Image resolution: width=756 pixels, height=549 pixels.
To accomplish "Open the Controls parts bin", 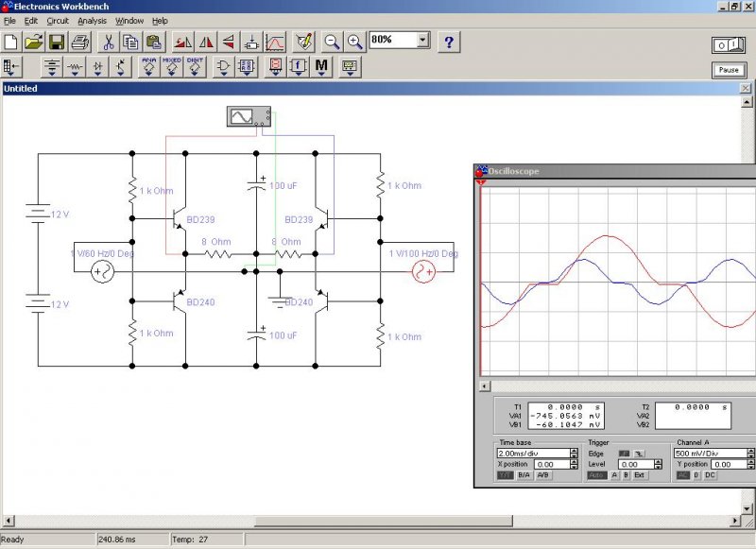I will (x=299, y=66).
